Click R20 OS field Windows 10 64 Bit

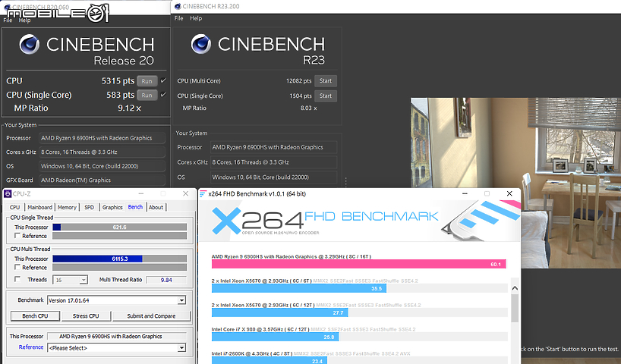tap(102, 166)
